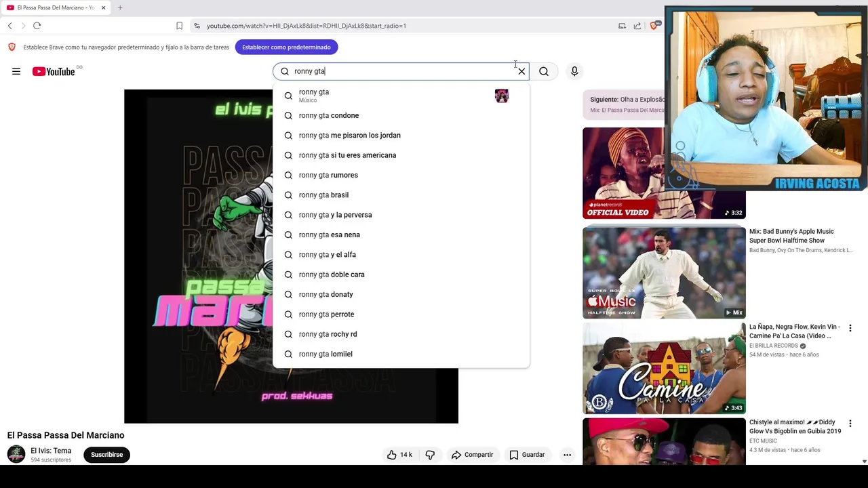Open more actions ellipsis under video
868x488 pixels.
click(568, 455)
